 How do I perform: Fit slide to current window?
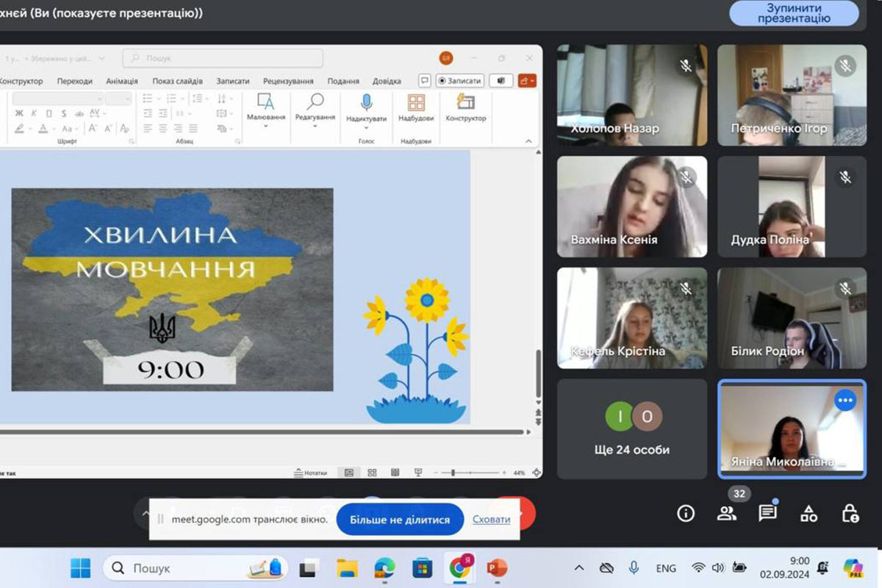(537, 473)
